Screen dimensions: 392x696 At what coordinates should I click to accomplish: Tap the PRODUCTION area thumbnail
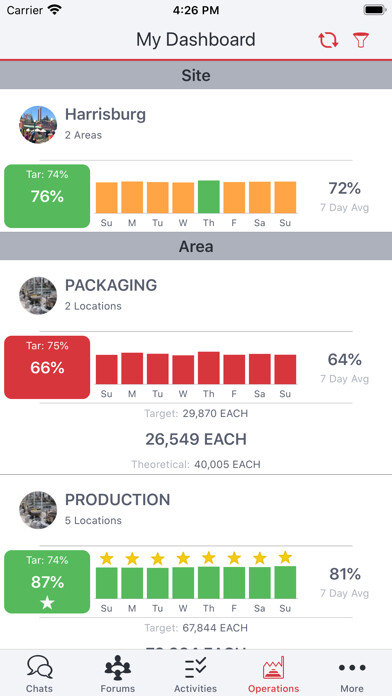38,510
